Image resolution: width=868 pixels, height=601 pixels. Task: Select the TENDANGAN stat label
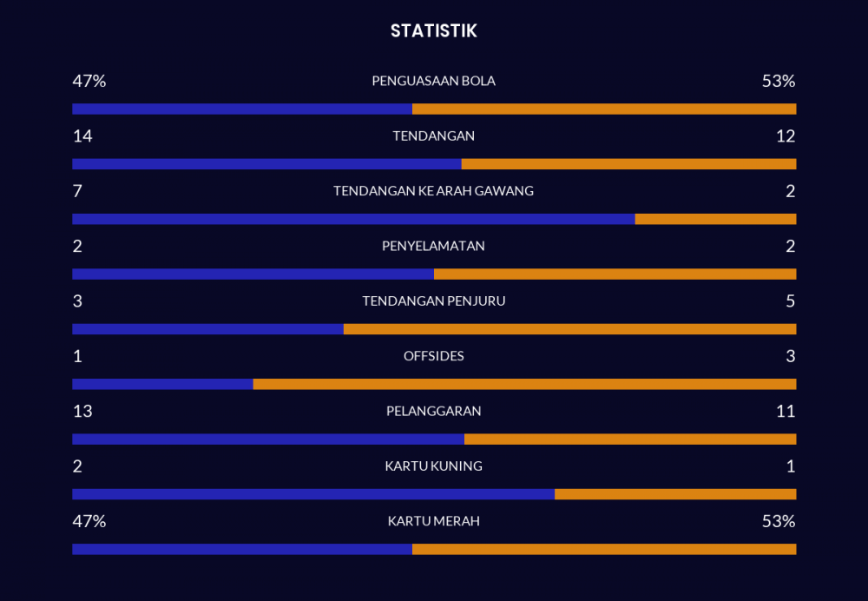tap(433, 136)
